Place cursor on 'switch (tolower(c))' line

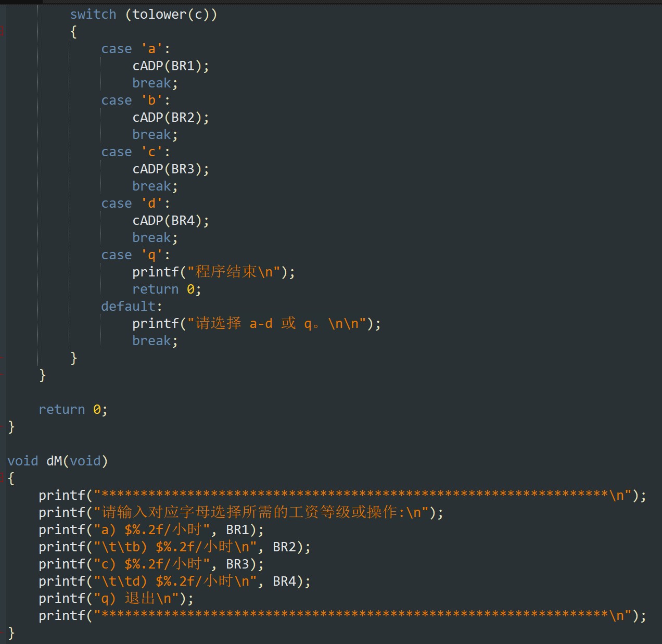(144, 15)
